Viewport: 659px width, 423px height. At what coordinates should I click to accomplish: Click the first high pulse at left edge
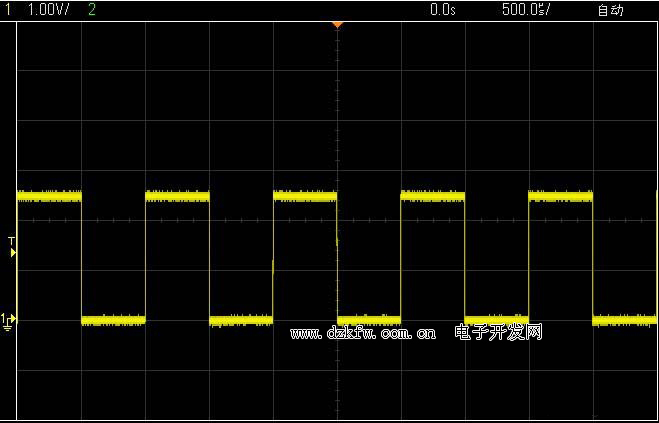click(x=48, y=196)
